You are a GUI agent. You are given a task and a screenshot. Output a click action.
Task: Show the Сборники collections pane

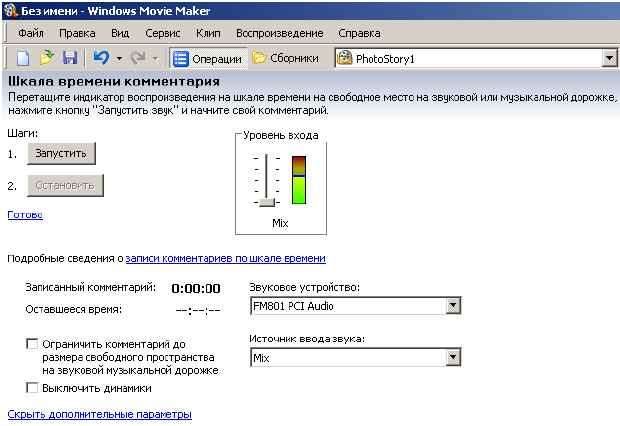click(x=286, y=59)
